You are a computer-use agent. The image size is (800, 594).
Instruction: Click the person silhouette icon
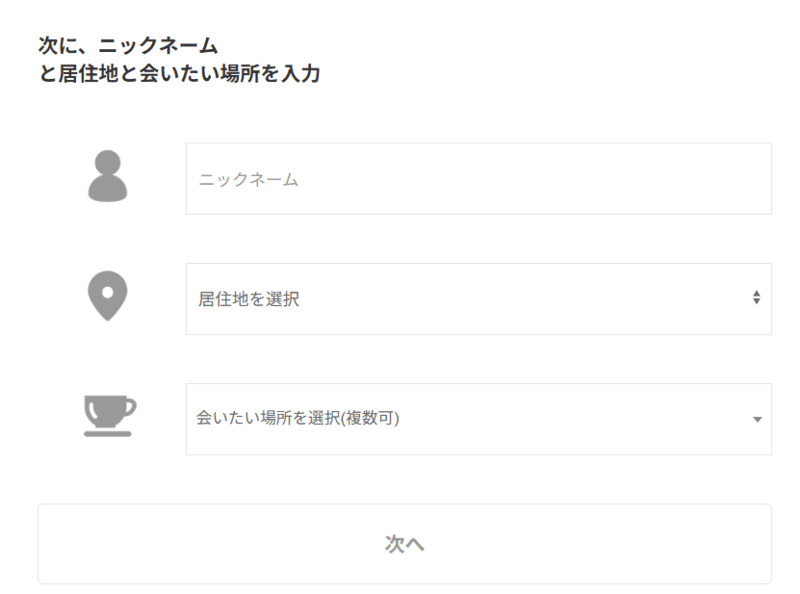tap(108, 176)
